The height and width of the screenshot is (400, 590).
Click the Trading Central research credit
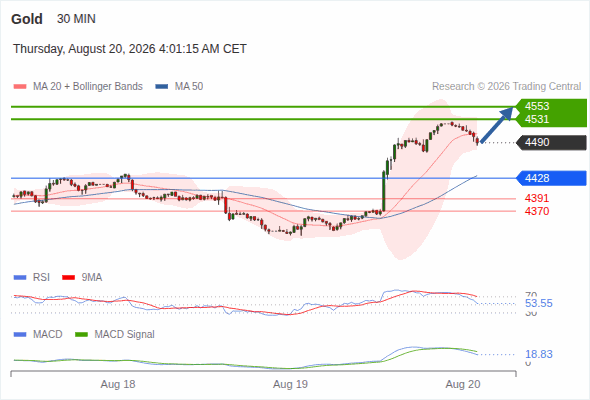tap(506, 87)
